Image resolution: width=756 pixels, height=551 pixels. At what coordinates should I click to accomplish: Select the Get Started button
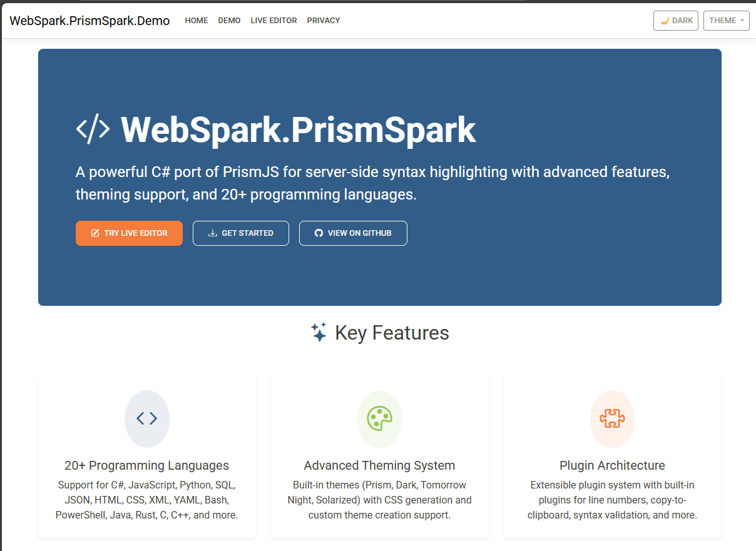tap(240, 233)
